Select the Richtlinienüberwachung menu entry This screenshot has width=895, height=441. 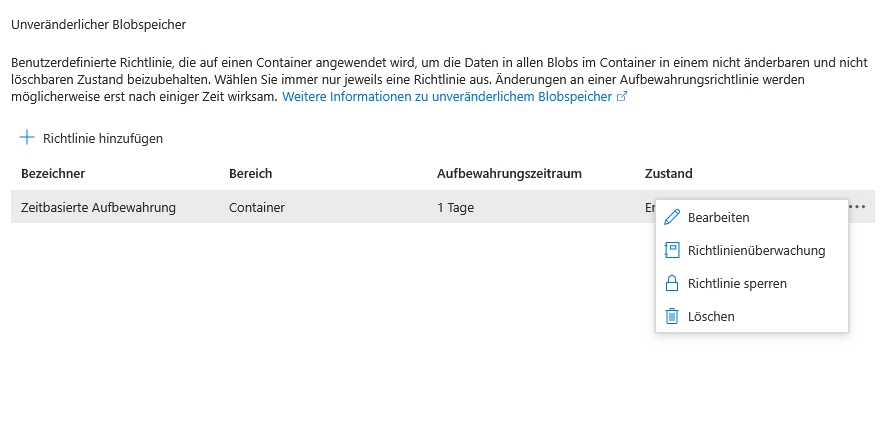point(756,250)
